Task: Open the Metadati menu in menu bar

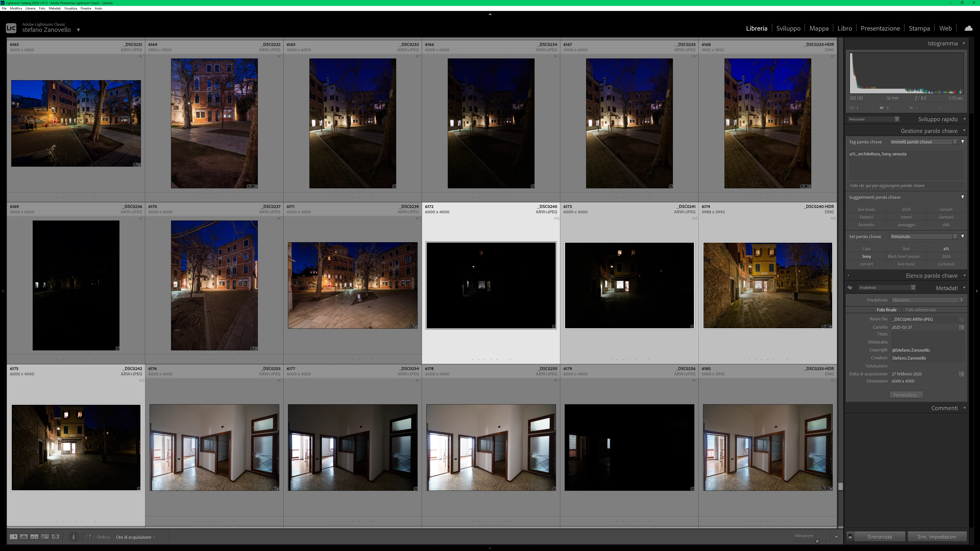Action: [x=54, y=8]
